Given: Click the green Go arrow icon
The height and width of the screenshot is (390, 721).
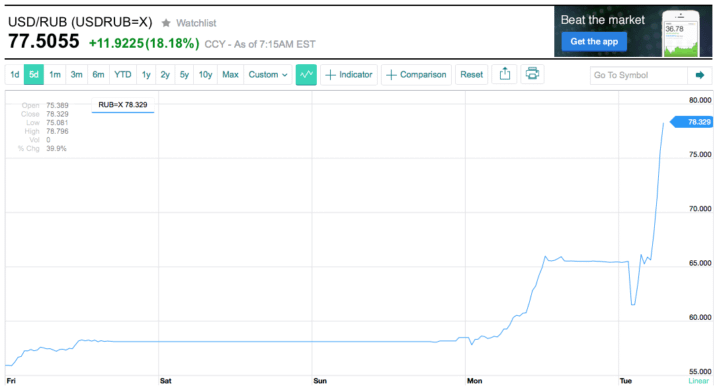Looking at the screenshot, I should tap(700, 75).
